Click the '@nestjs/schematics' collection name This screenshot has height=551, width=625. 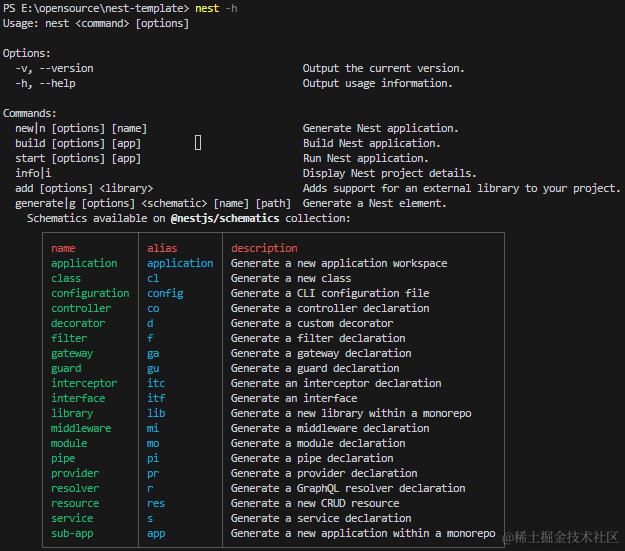click(225, 218)
